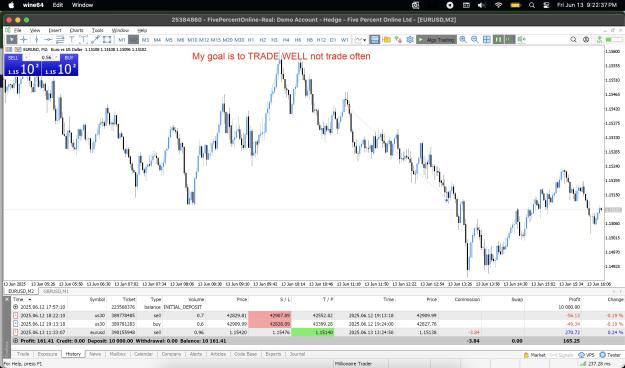This screenshot has width=625, height=368.
Task: Select the shapes rectangle tool
Action: [107, 39]
